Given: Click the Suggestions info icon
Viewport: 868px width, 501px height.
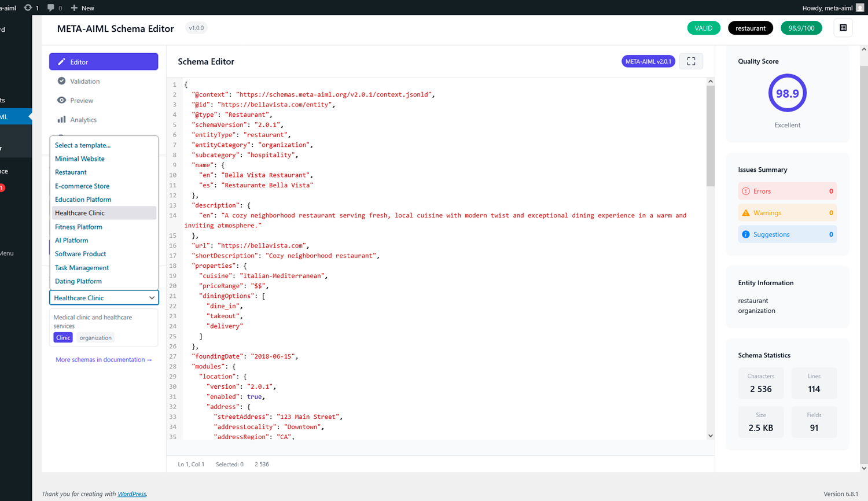Looking at the screenshot, I should (x=746, y=234).
